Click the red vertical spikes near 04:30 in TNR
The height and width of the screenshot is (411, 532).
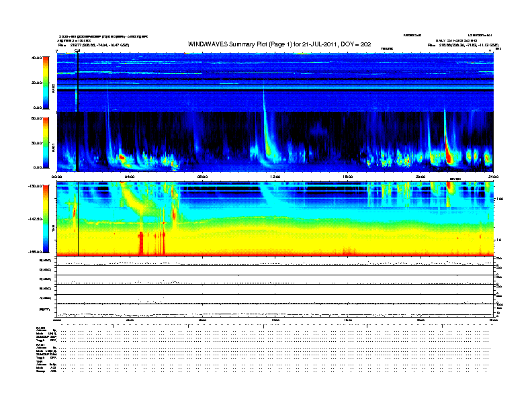pyautogui.click(x=141, y=242)
